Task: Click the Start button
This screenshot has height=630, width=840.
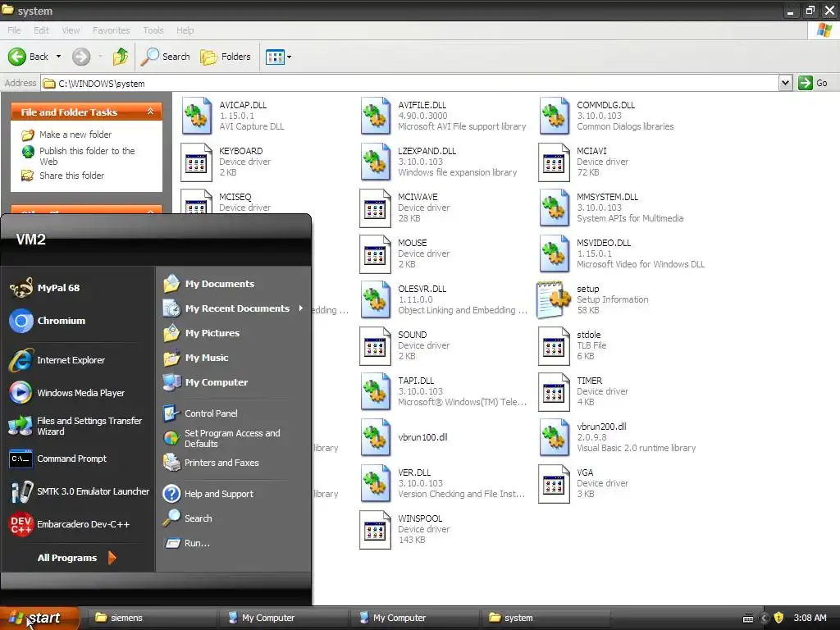Action: click(39, 619)
